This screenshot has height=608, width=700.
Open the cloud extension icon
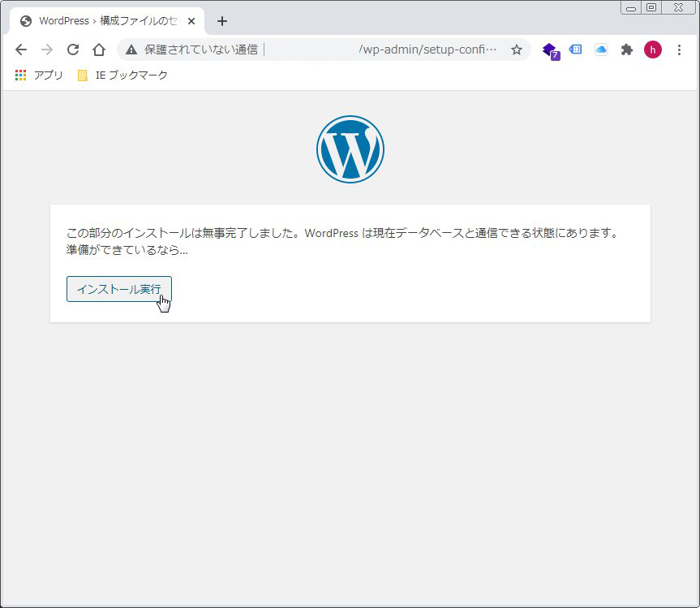click(601, 50)
